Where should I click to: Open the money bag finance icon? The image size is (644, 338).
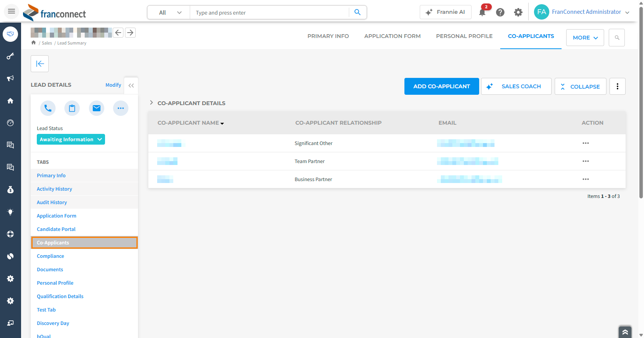coord(10,190)
